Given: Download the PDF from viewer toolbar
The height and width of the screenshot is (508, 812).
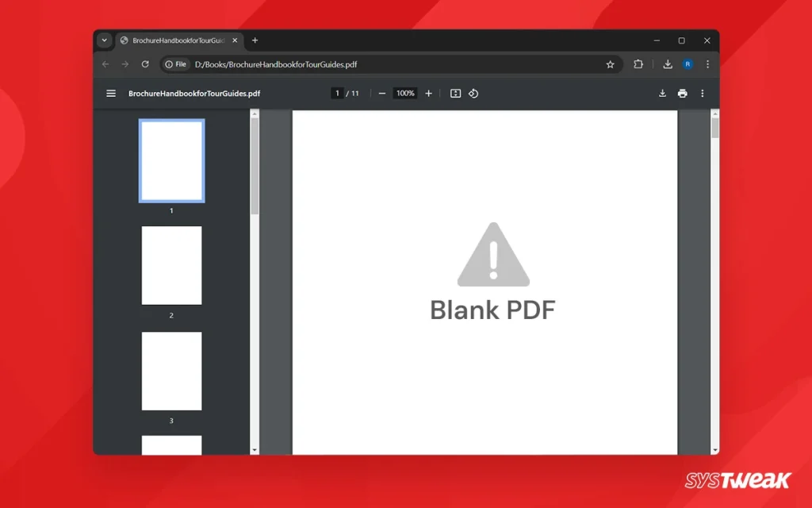Looking at the screenshot, I should 662,94.
